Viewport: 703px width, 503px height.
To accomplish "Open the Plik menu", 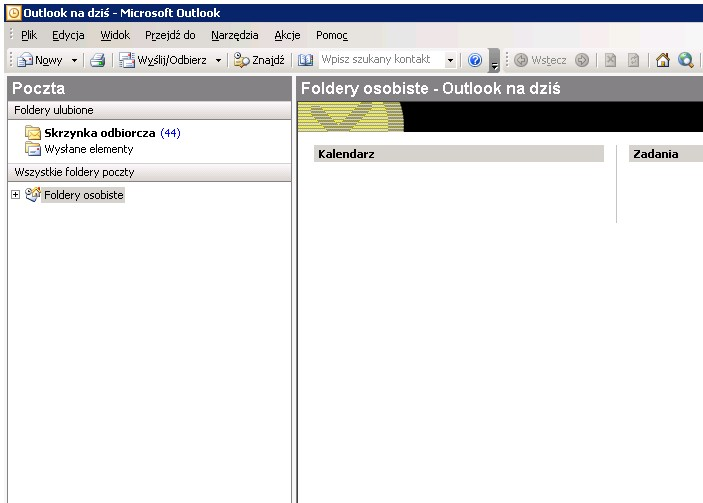I will pyautogui.click(x=28, y=35).
